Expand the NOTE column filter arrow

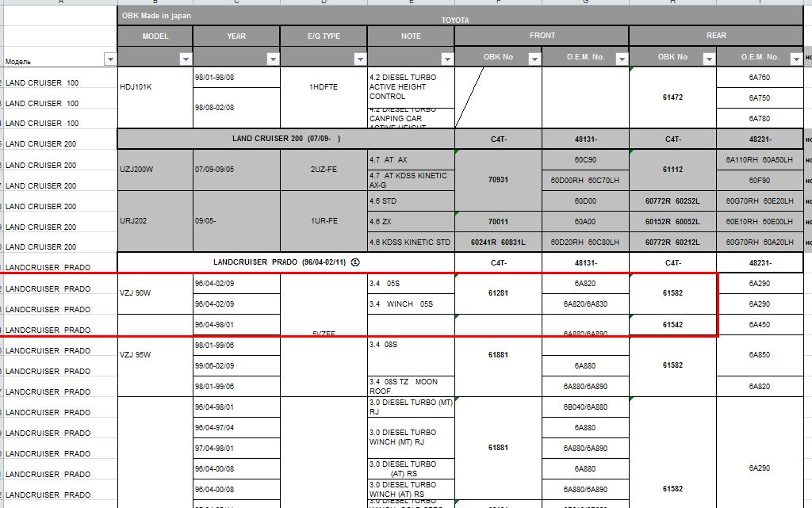pos(446,59)
